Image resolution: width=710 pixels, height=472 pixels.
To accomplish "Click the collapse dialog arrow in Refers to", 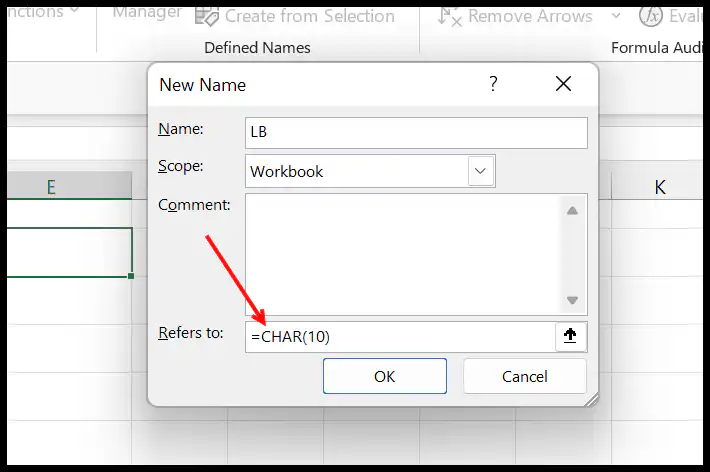I will click(x=570, y=336).
